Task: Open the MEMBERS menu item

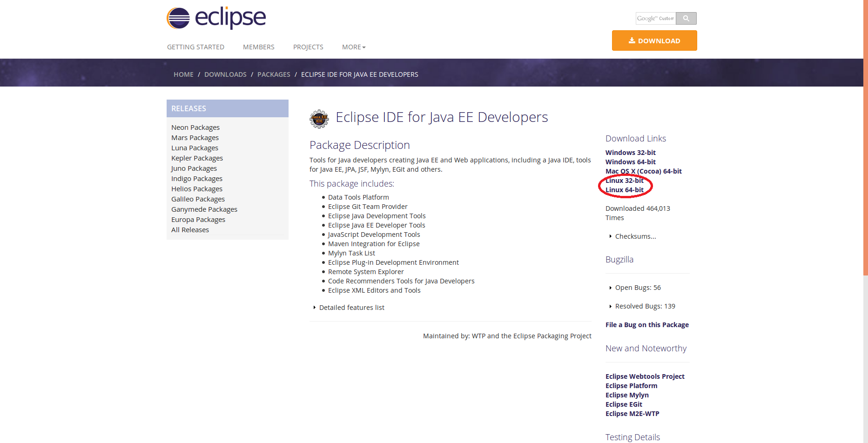Action: (258, 47)
